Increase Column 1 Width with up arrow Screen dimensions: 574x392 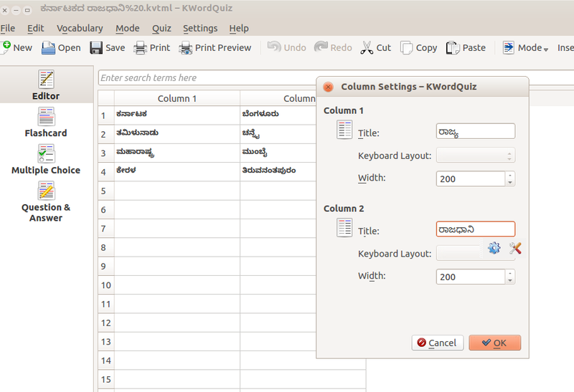pos(510,175)
